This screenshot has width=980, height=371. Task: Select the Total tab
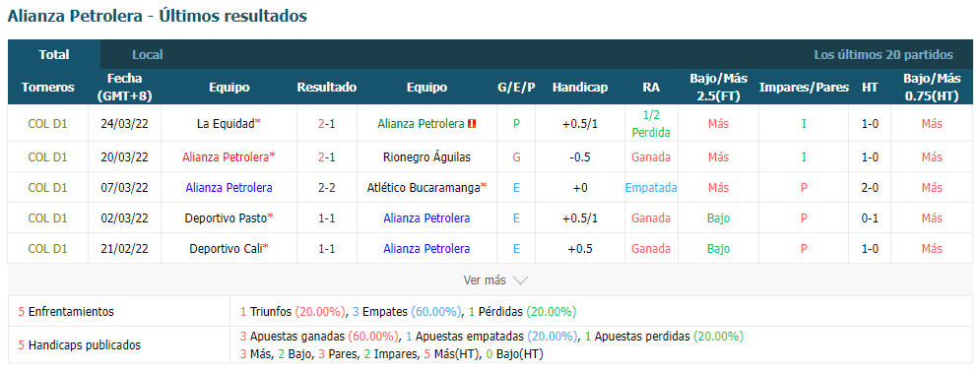tap(54, 54)
